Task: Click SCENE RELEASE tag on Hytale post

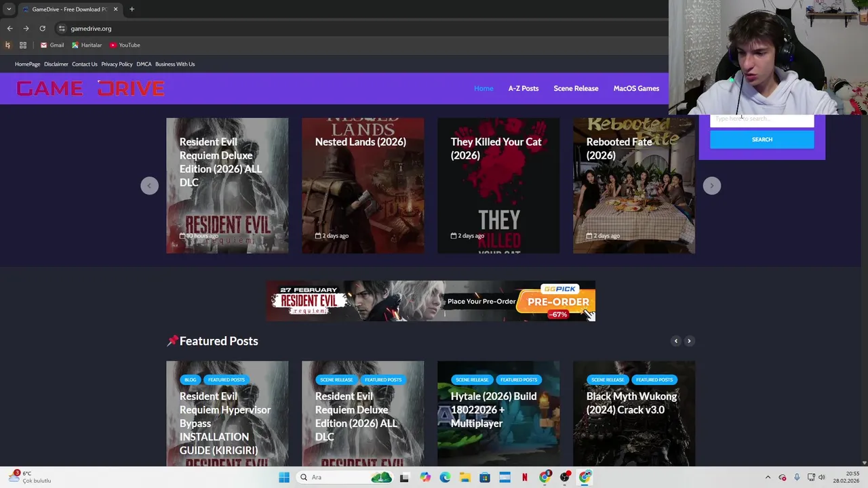Action: pyautogui.click(x=471, y=380)
